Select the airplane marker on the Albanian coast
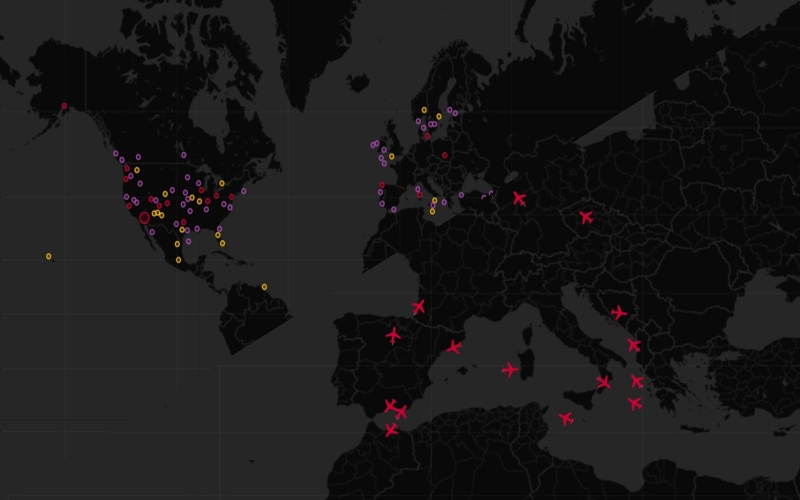The height and width of the screenshot is (500, 800). click(634, 345)
